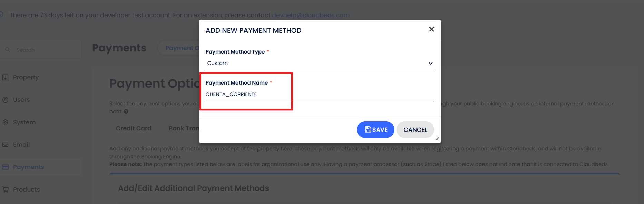Open the devhelp@cloudbeds.com email link
Image resolution: width=644 pixels, height=204 pixels.
[311, 15]
